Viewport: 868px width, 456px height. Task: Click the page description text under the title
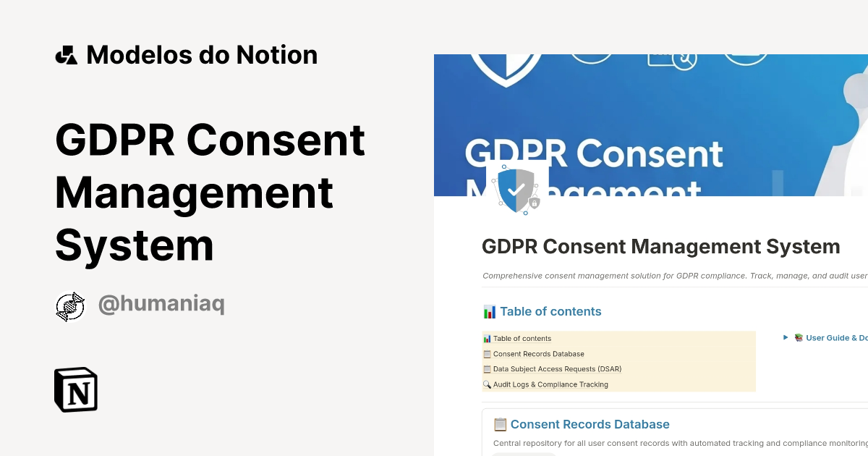[x=673, y=276]
